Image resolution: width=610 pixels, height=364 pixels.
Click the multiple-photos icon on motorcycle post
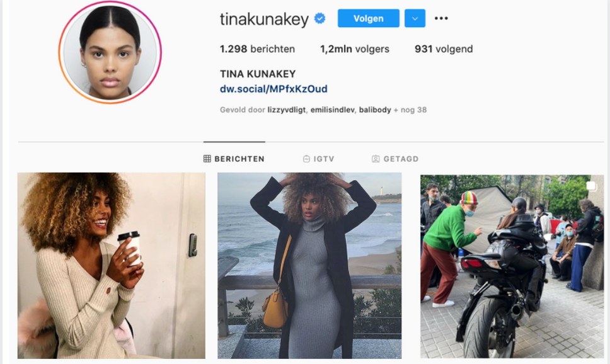coord(591,186)
